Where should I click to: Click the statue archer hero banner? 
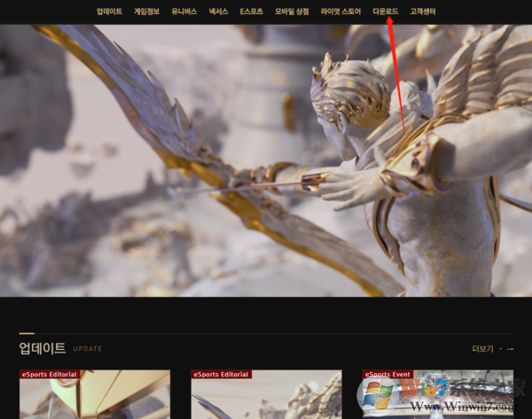pos(266,160)
